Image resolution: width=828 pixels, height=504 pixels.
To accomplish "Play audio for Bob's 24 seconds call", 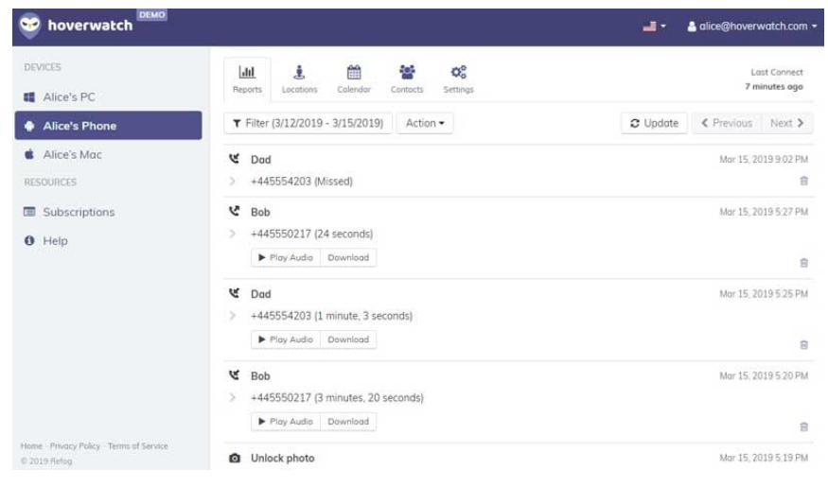I will pos(286,257).
